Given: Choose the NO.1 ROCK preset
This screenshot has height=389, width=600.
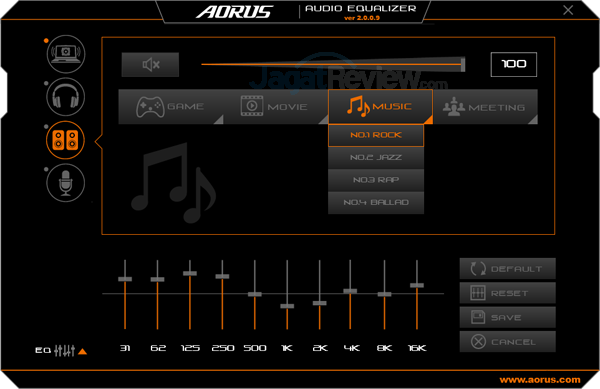Looking at the screenshot, I should pyautogui.click(x=376, y=135).
